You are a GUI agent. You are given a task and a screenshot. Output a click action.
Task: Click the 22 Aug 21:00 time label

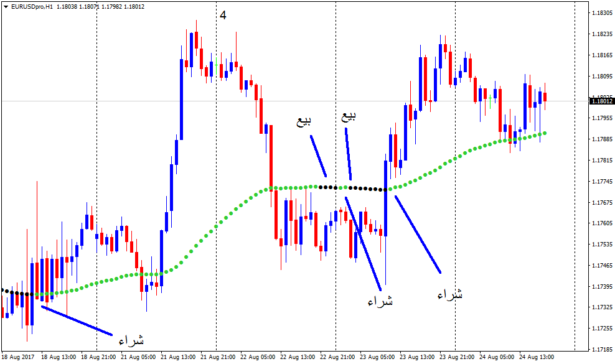(x=338, y=357)
